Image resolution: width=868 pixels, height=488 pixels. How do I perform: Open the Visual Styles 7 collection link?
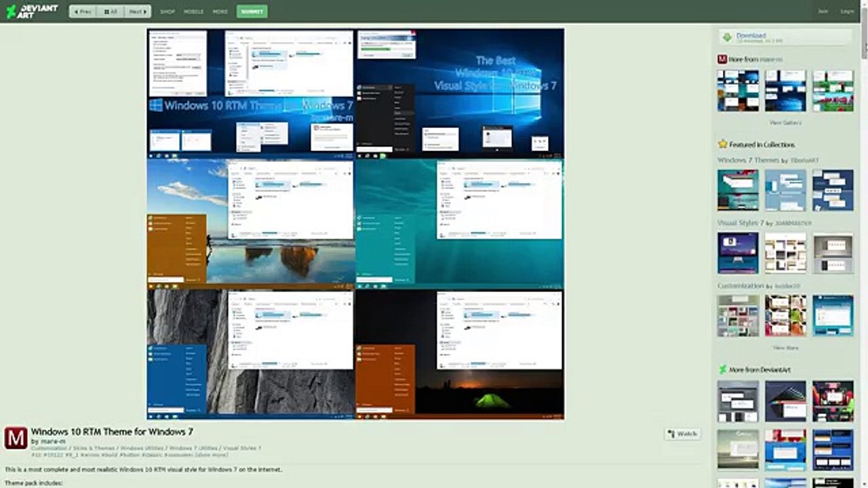point(741,223)
